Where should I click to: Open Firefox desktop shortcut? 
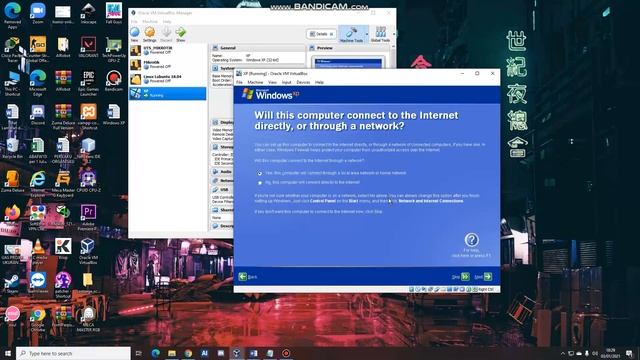pyautogui.click(x=12, y=214)
